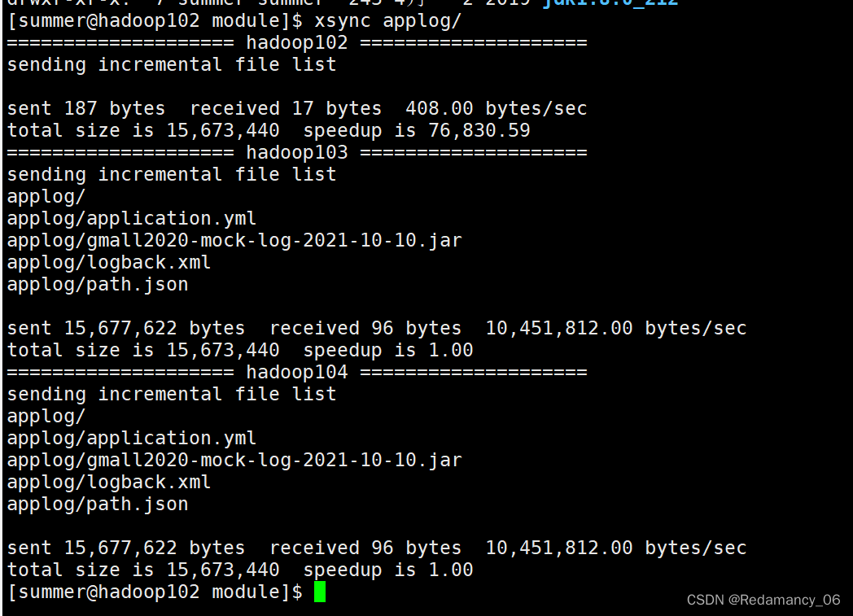The width and height of the screenshot is (853, 616).
Task: Click 'sent 15,677,622 bytes' line under hadoop104
Action: 377,548
